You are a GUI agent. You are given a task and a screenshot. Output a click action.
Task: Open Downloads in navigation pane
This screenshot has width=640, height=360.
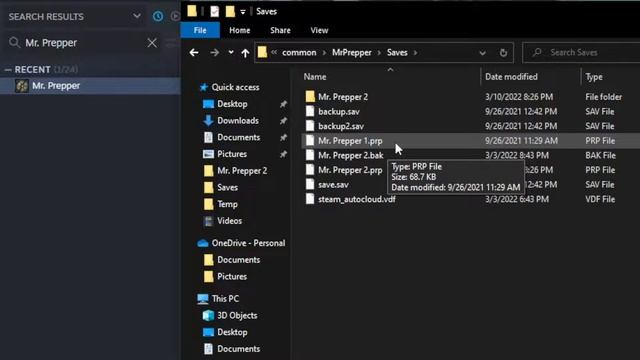click(x=238, y=120)
